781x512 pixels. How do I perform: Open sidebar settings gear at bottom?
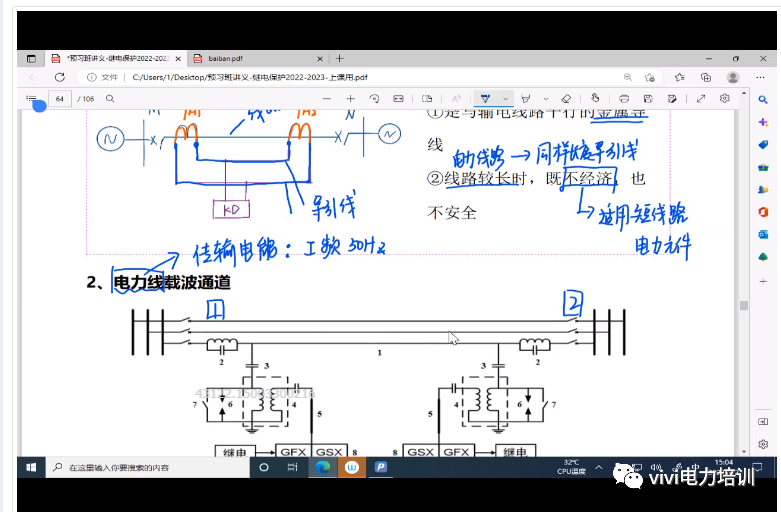click(x=763, y=444)
